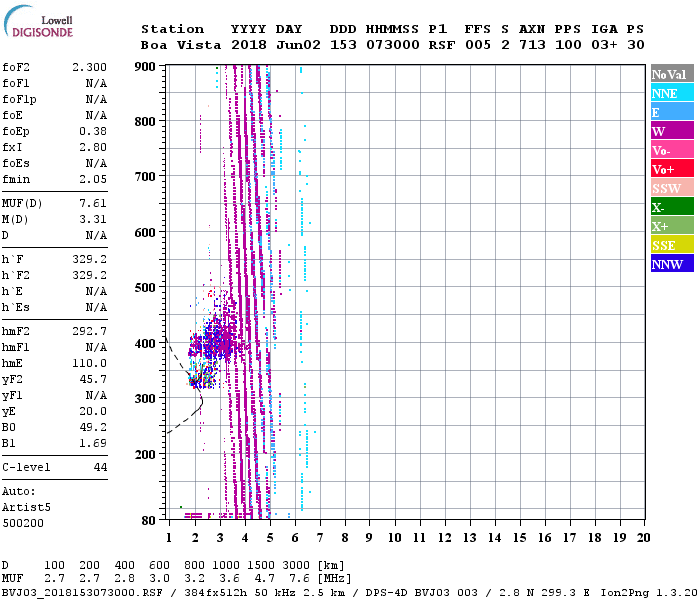Click the C-level value 44
700x600 pixels.
click(x=100, y=467)
